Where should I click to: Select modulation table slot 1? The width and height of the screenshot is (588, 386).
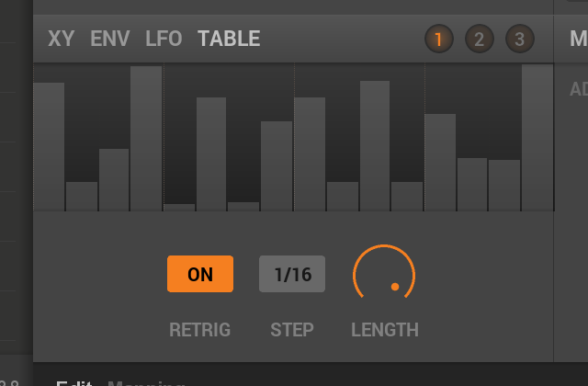coord(439,39)
